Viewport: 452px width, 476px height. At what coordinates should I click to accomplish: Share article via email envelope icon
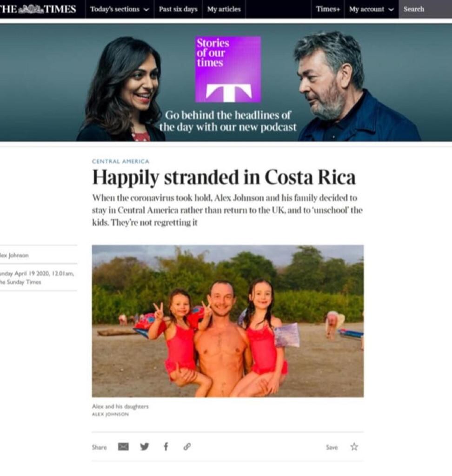click(x=123, y=447)
